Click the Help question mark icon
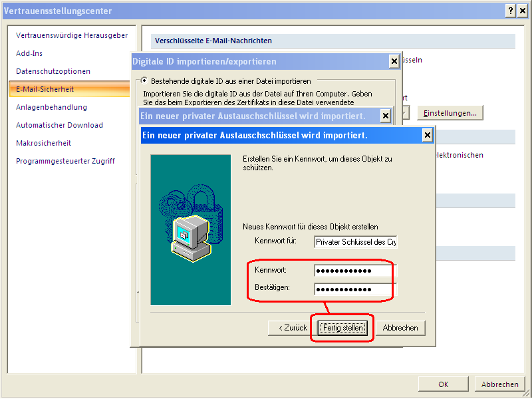The width and height of the screenshot is (532, 399). [509, 11]
